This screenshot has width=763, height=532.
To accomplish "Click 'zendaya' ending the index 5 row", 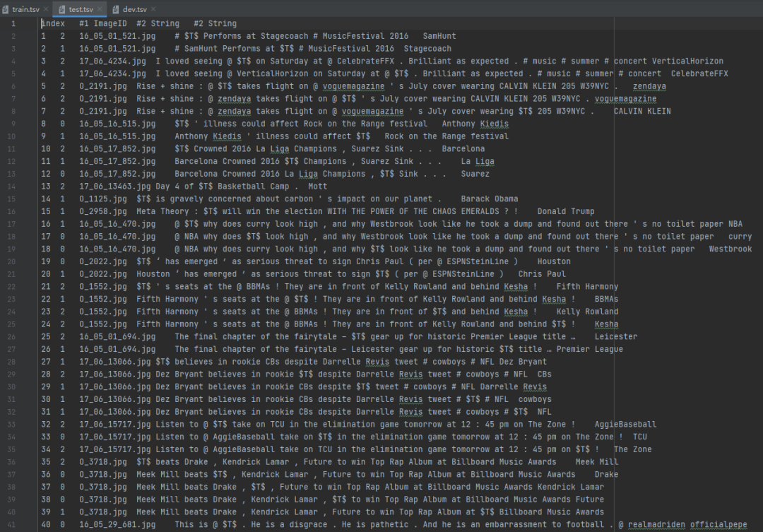I will [650, 86].
